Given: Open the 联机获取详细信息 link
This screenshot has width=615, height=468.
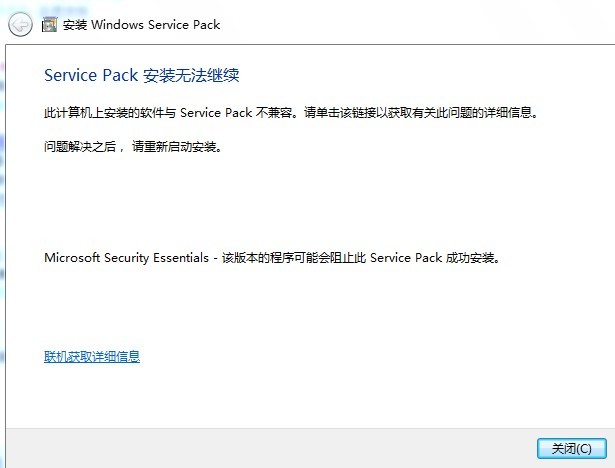Looking at the screenshot, I should (x=92, y=356).
